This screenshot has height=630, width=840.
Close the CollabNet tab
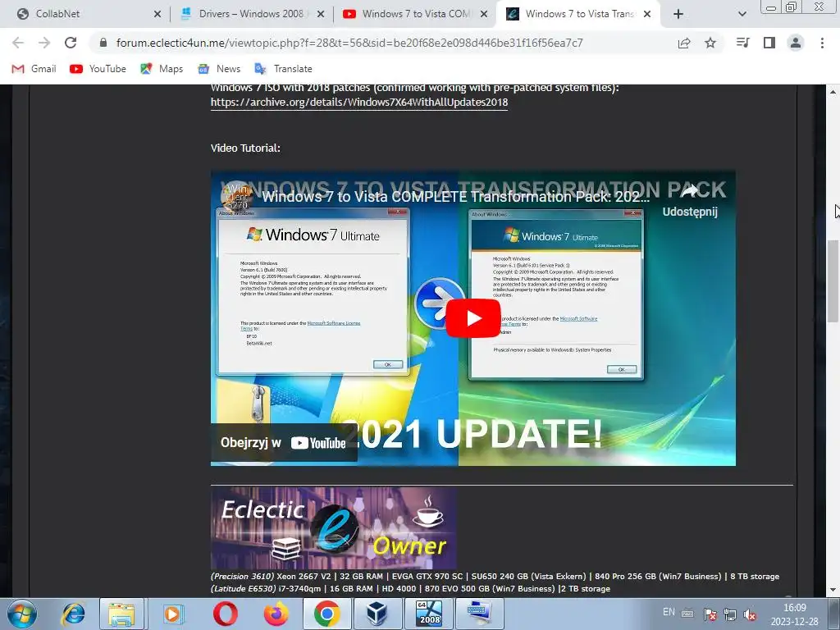click(157, 15)
